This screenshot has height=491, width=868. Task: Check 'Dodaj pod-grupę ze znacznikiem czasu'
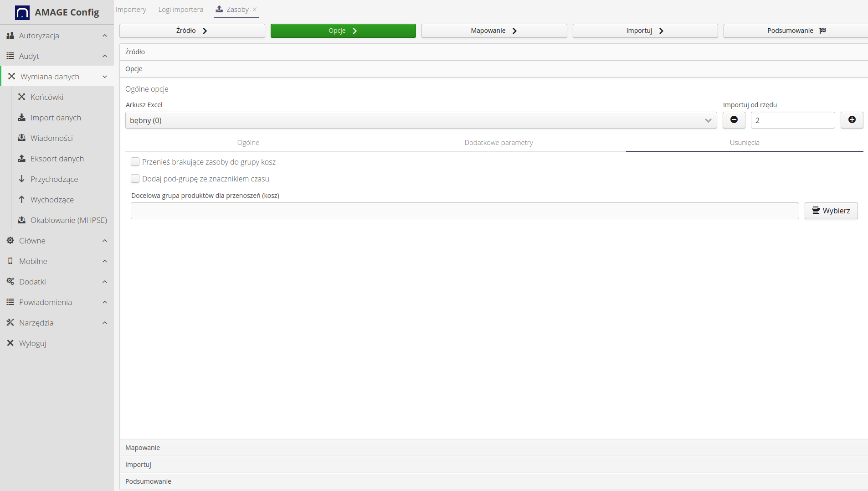click(x=135, y=179)
